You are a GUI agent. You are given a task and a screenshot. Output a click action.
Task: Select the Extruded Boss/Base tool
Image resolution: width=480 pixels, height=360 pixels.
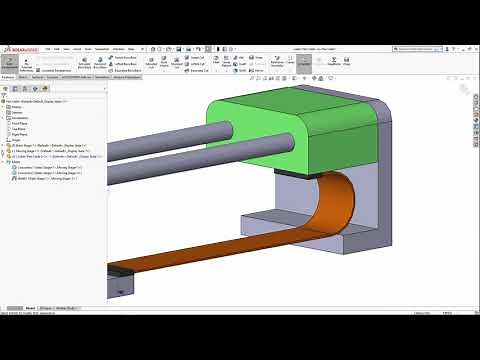point(84,63)
